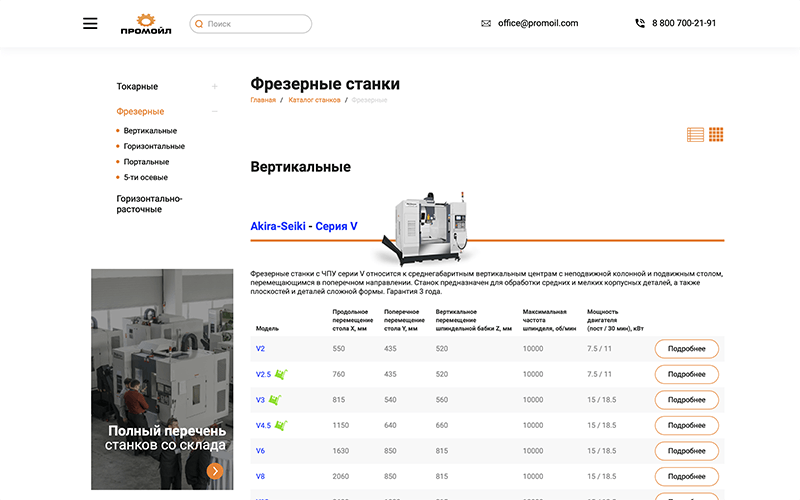The image size is (800, 500).
Task: Click the 7.5 / 11 power value for V2
Action: click(x=599, y=349)
